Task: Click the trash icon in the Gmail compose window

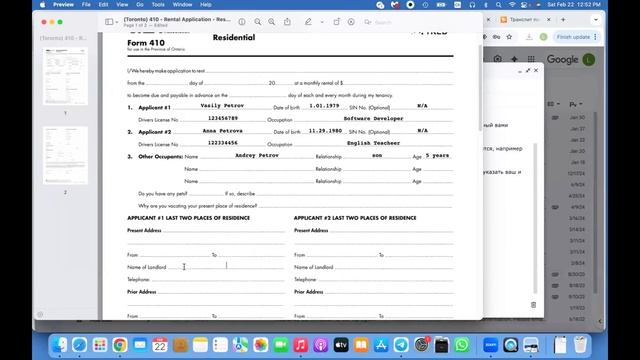Action: point(533,305)
